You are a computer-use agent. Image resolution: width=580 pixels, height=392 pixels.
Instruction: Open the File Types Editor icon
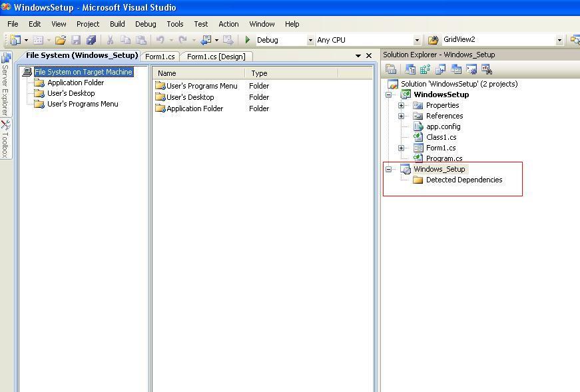(441, 69)
